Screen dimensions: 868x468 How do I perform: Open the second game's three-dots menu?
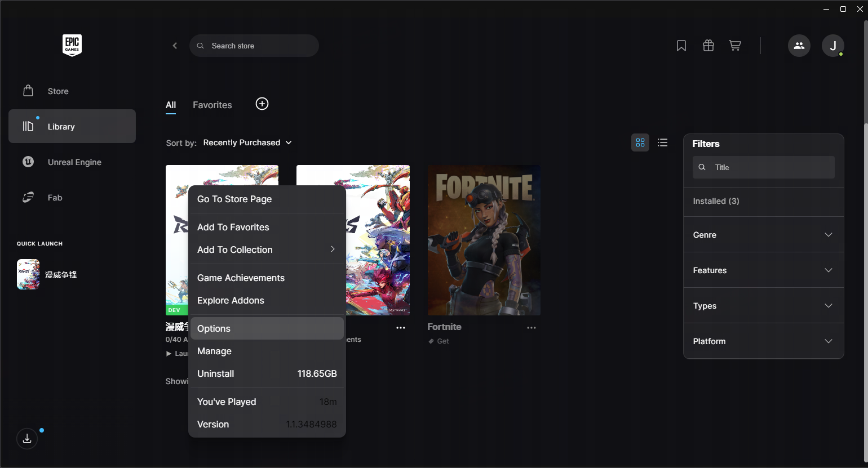point(401,328)
